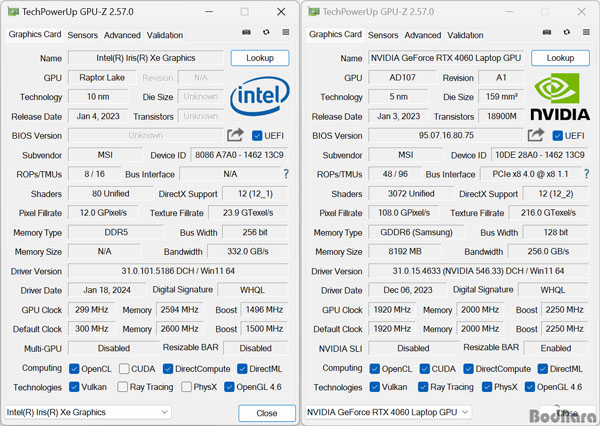Click the NVIDIA logo
This screenshot has width=600, height=426.
pos(560,96)
